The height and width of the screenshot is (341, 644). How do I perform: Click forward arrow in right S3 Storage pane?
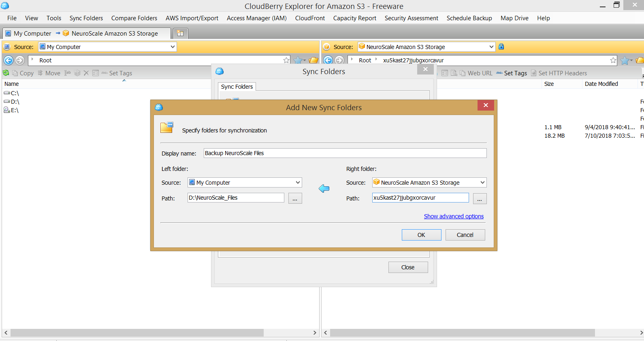tap(339, 60)
